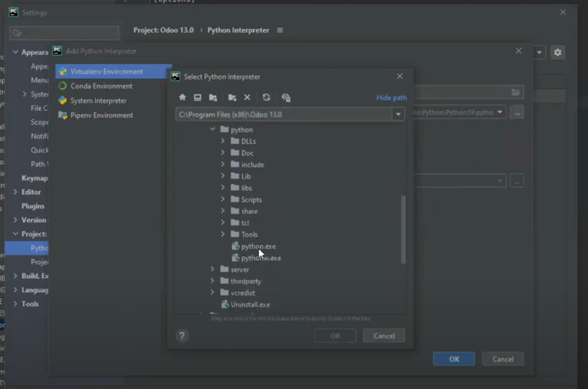Click Hide path link
This screenshot has width=588, height=389.
coord(391,98)
